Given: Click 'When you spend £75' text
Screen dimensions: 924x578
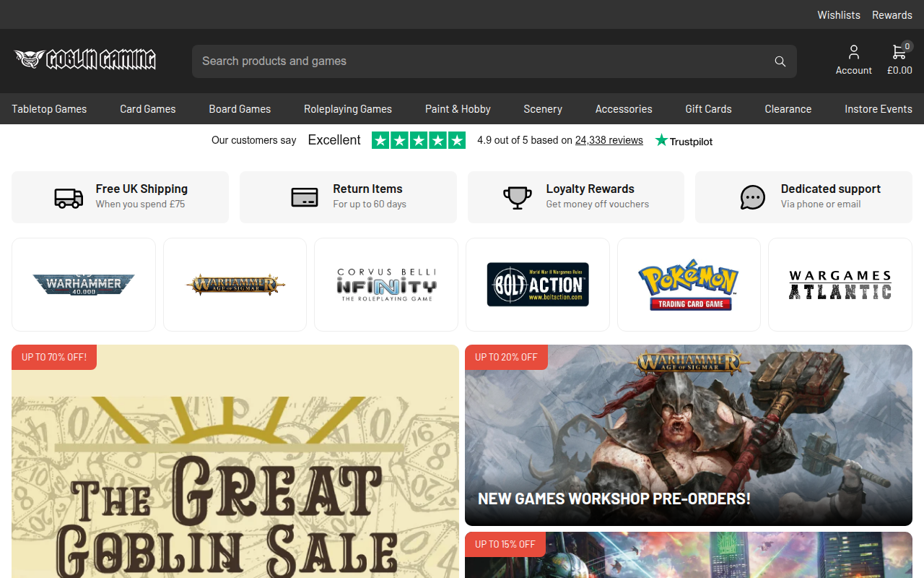Looking at the screenshot, I should pyautogui.click(x=140, y=204).
